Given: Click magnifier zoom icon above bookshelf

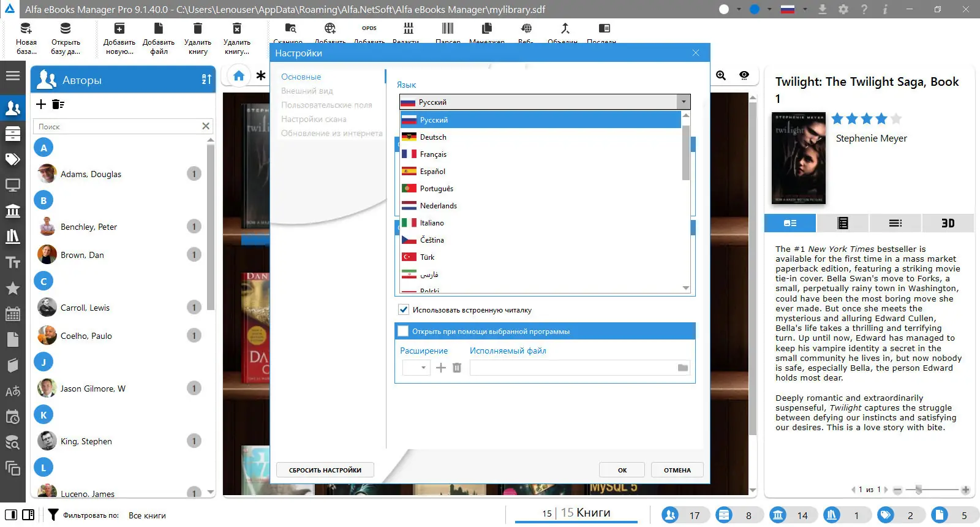Looking at the screenshot, I should 721,75.
